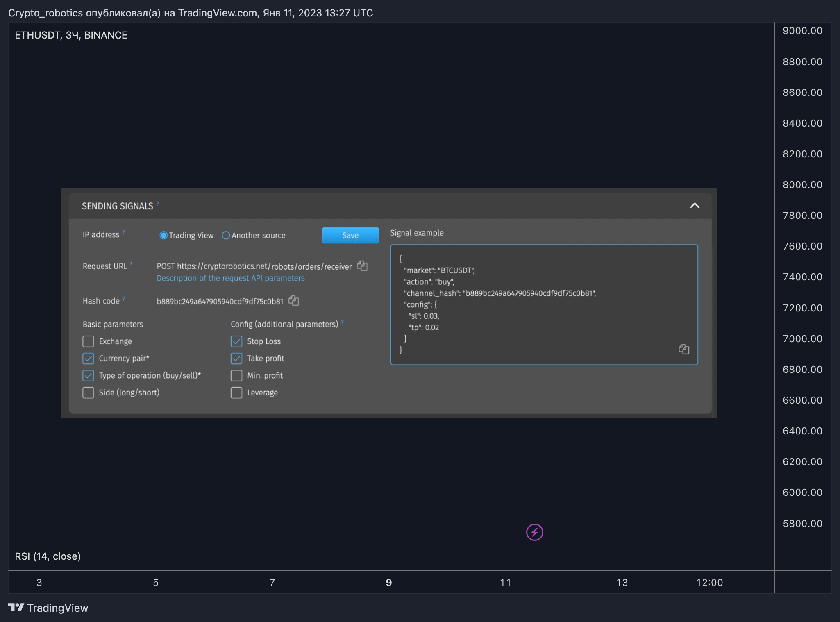Image resolution: width=840 pixels, height=622 pixels.
Task: Click the hash code value b889bc249a647905940cdf9df75c0b81
Action: 220,301
